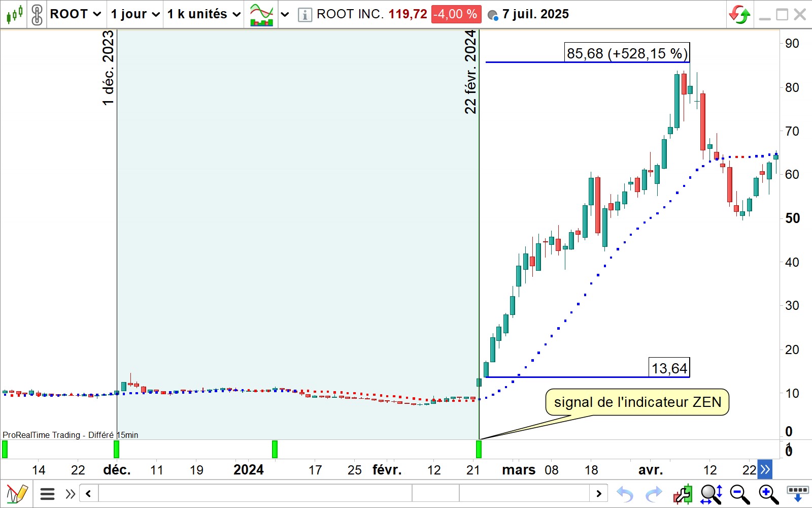Open the ROOT ticker dropdown
Viewport: 812px width, 508px height.
point(76,14)
